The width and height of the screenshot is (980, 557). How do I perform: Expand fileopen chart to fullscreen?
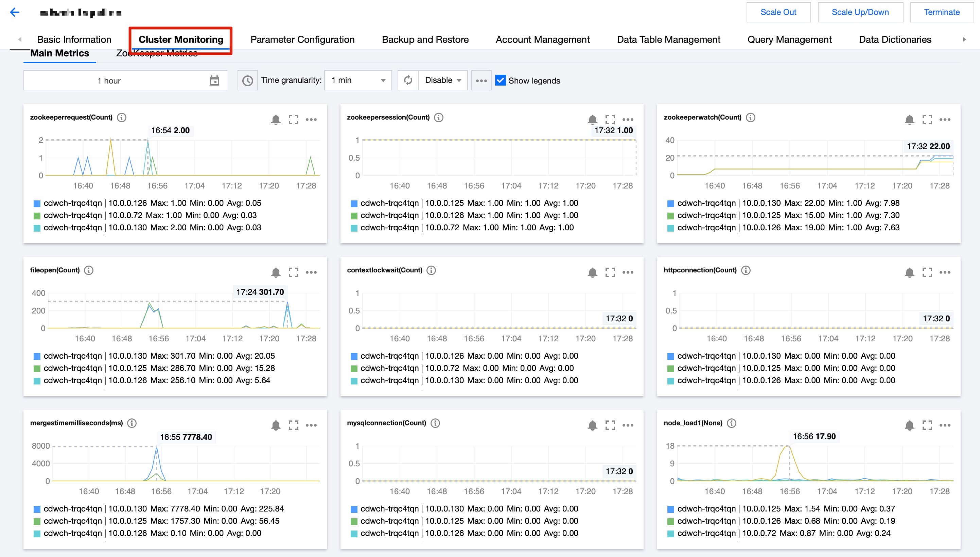coord(294,272)
